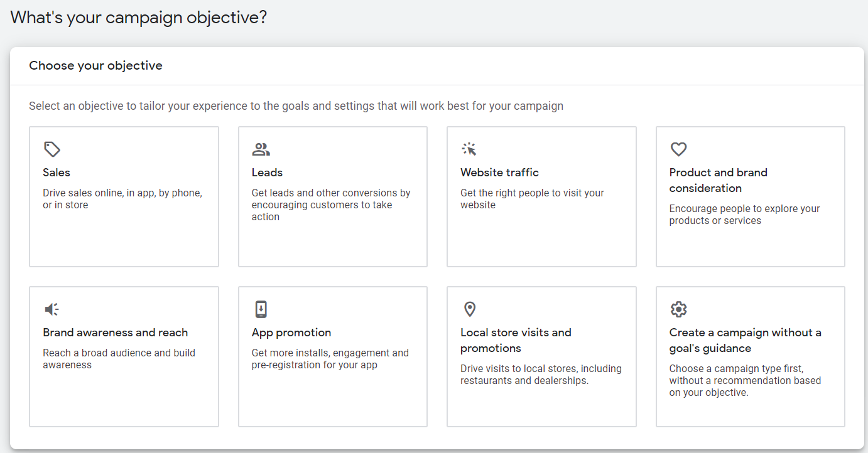Click the gear icon for no-goal campaign
868x453 pixels.
click(x=678, y=309)
